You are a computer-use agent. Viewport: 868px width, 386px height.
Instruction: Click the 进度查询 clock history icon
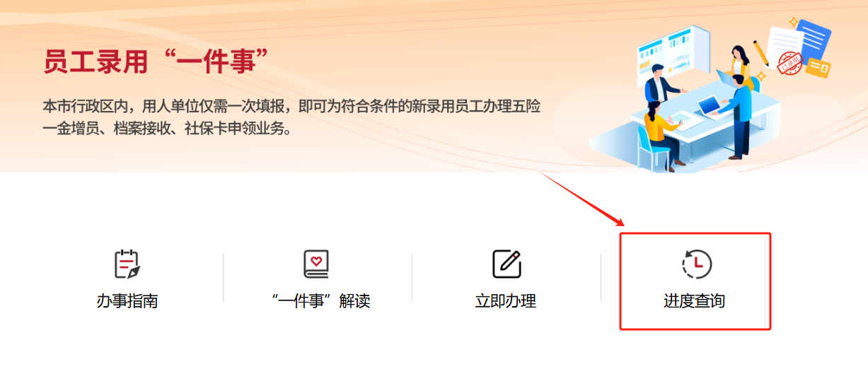point(696,264)
